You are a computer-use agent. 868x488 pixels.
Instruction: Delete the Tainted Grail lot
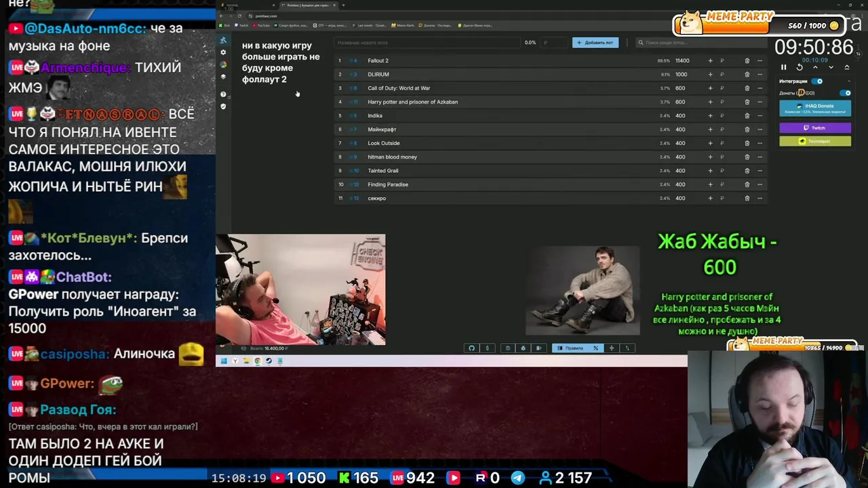(x=747, y=171)
